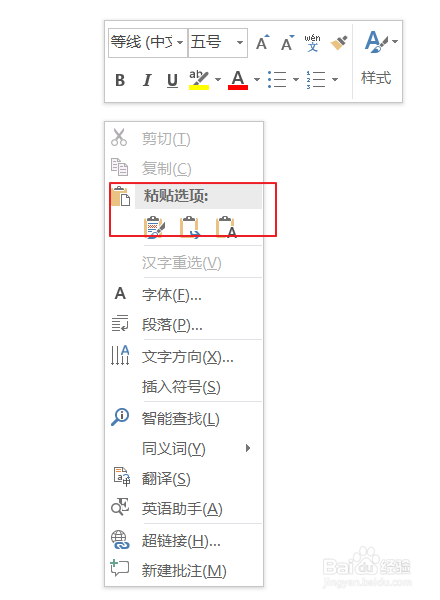Toggle Italic formatting

coord(147,80)
